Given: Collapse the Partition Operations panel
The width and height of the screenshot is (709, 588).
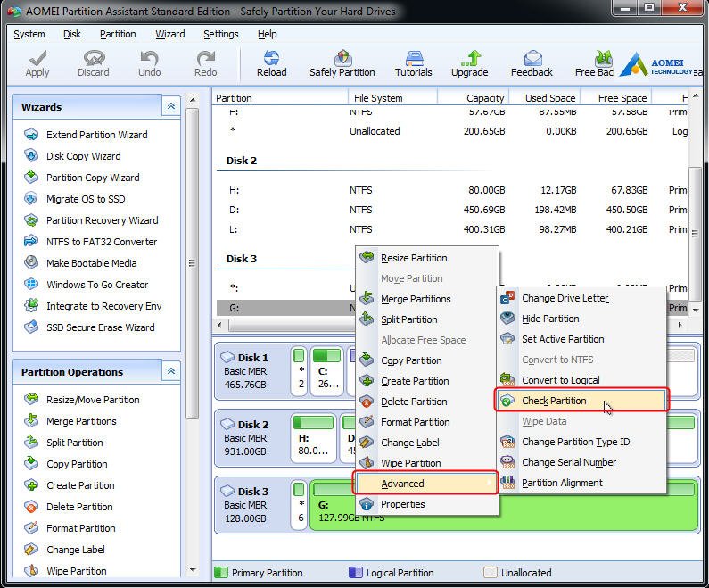Looking at the screenshot, I should click(x=171, y=371).
